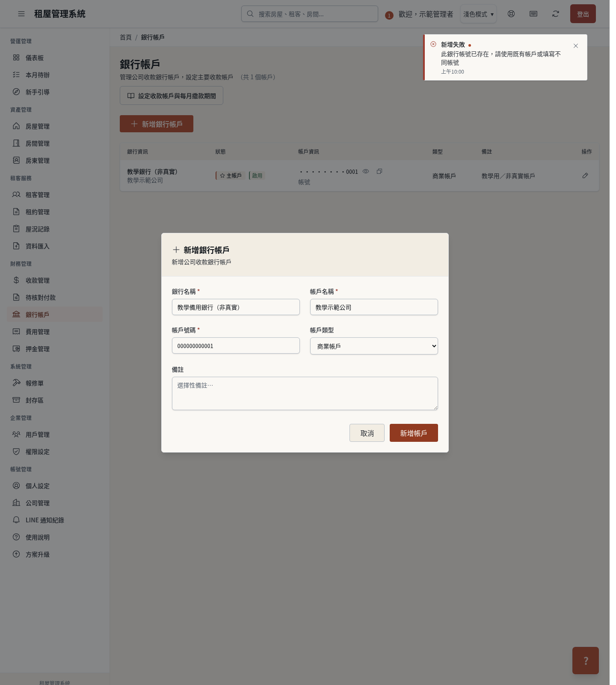Open 設定收款帳戶與每月繳款期間 guide button
This screenshot has height=685, width=616.
click(x=172, y=96)
